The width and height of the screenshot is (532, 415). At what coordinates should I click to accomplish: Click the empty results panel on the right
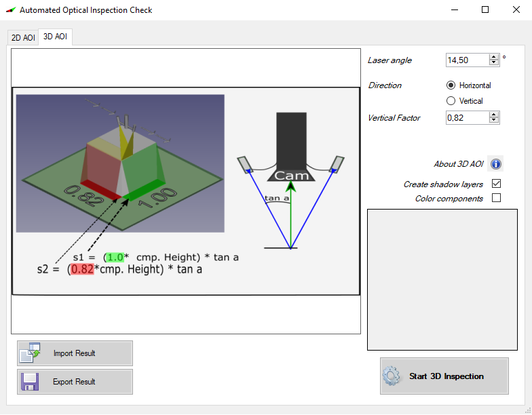442,279
